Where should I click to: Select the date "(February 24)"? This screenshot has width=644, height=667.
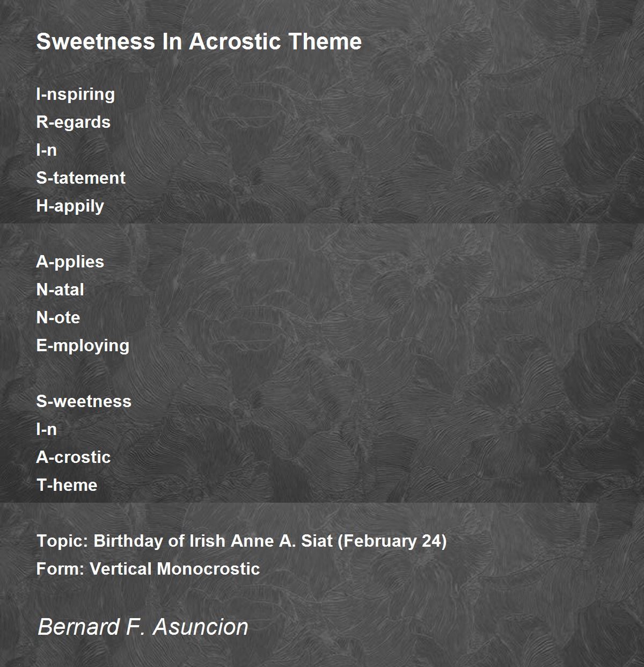coord(392,541)
